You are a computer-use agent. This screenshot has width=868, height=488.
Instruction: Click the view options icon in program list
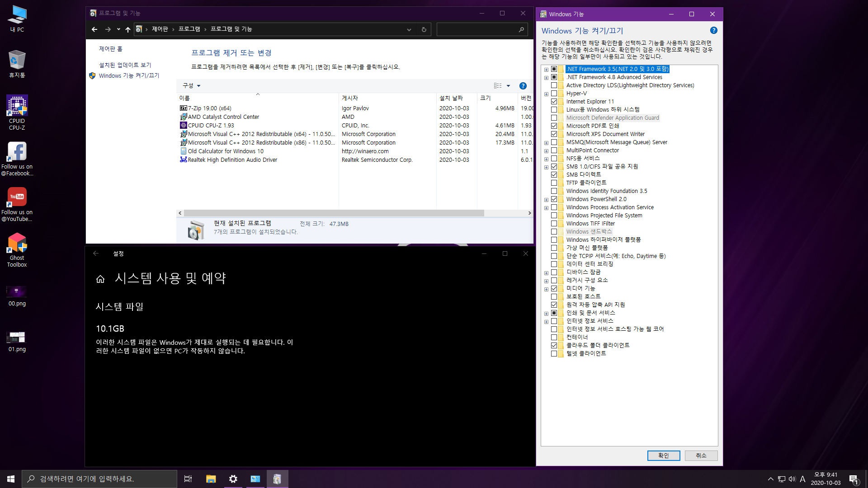point(498,86)
